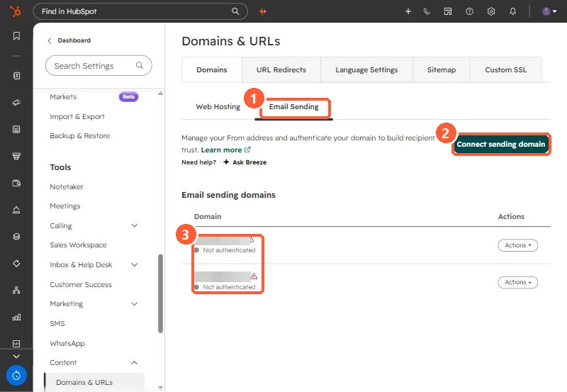Image resolution: width=567 pixels, height=392 pixels.
Task: Click the search magnifier in Find in HubSpot
Action: (235, 11)
